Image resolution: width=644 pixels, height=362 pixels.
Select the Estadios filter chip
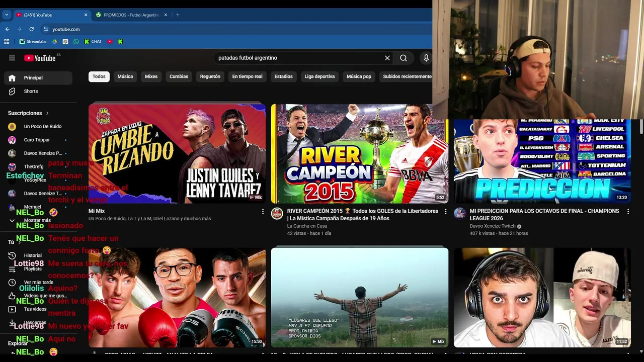[x=283, y=76]
